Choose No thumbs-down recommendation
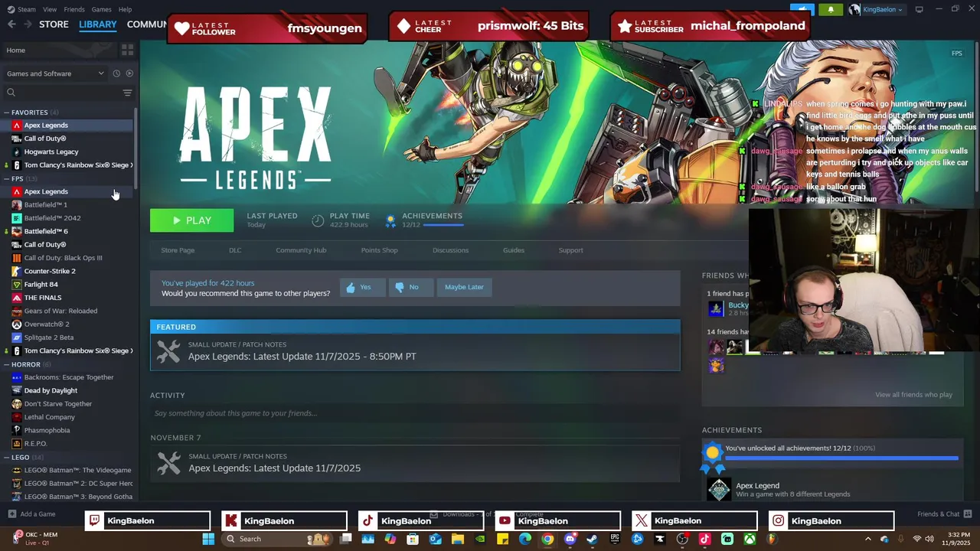Viewport: 980px width, 551px height. 410,287
